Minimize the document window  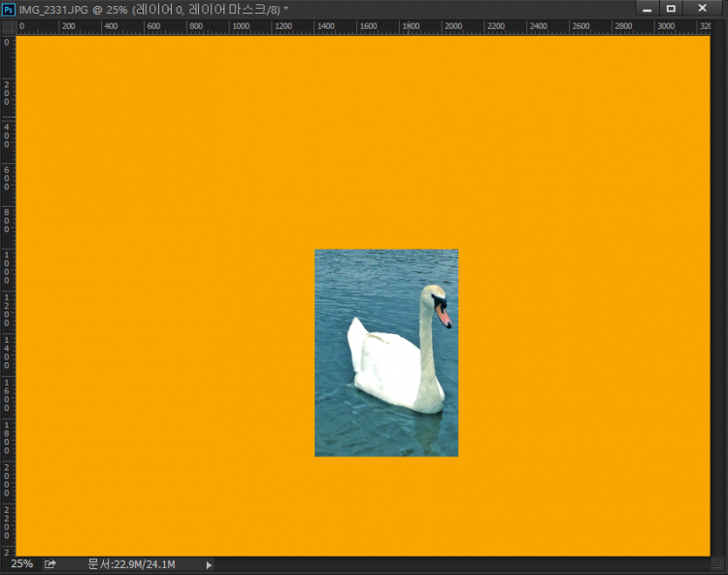click(x=647, y=9)
